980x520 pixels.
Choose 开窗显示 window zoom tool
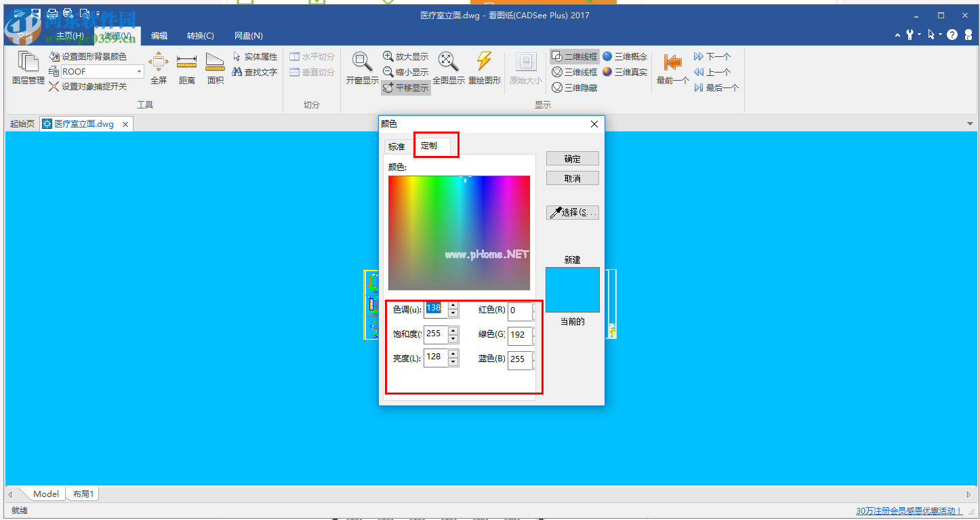click(363, 68)
